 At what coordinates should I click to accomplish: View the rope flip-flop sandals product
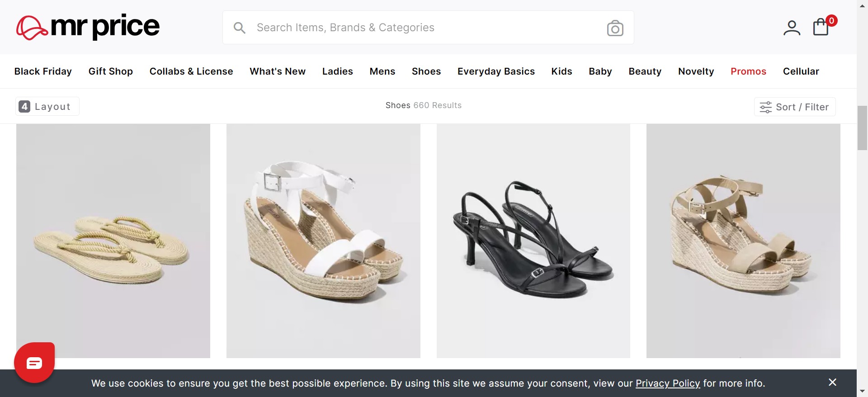click(113, 241)
